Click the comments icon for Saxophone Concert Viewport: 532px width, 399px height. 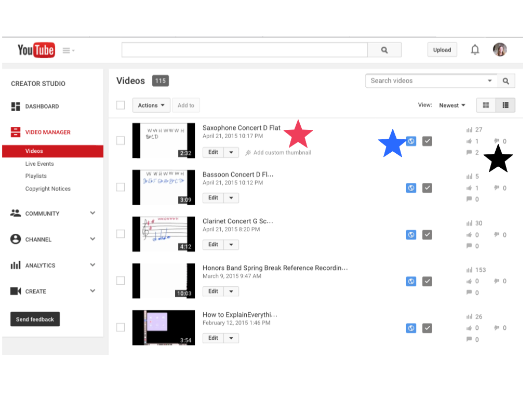tap(469, 152)
